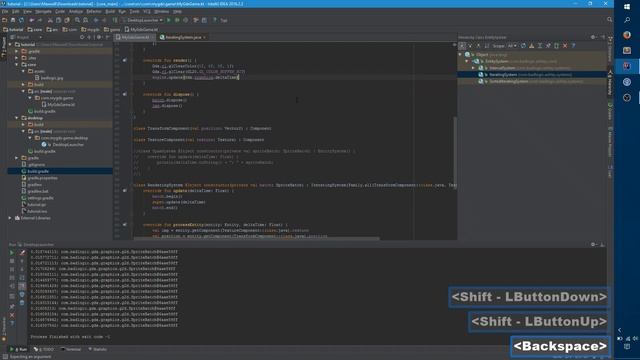Click the red Close icon in Run panel sidebar
The height and width of the screenshot is (360, 640).
click(12, 315)
